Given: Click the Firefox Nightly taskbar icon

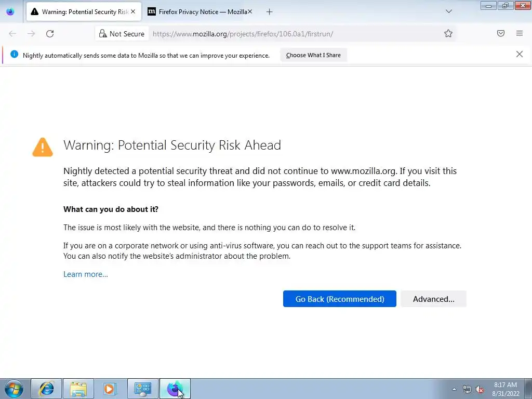Looking at the screenshot, I should (x=175, y=389).
